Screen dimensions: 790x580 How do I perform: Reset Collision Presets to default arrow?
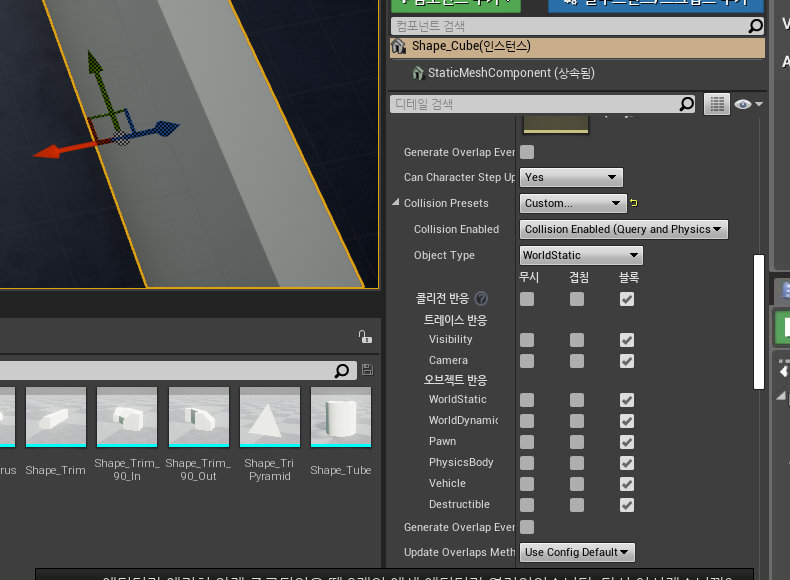coord(634,203)
